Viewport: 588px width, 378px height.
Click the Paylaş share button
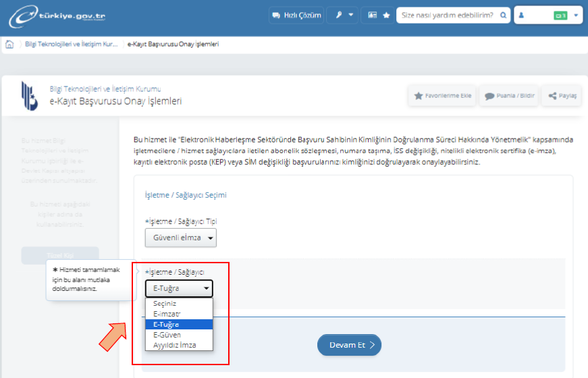tap(562, 96)
